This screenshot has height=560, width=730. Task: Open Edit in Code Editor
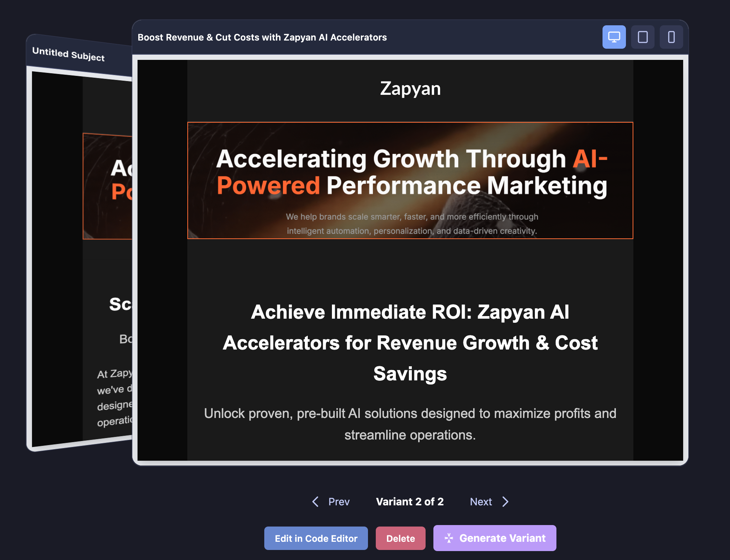(316, 538)
